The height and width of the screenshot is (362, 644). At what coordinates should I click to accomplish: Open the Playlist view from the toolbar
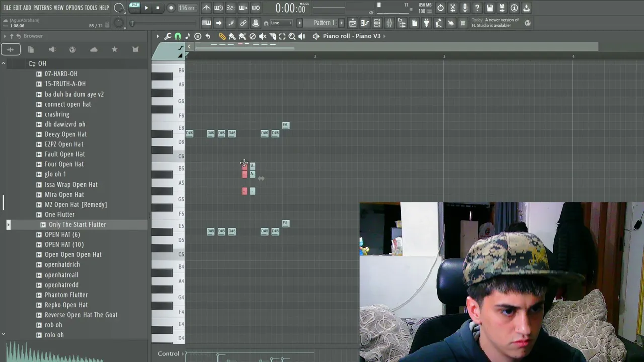pos(353,23)
